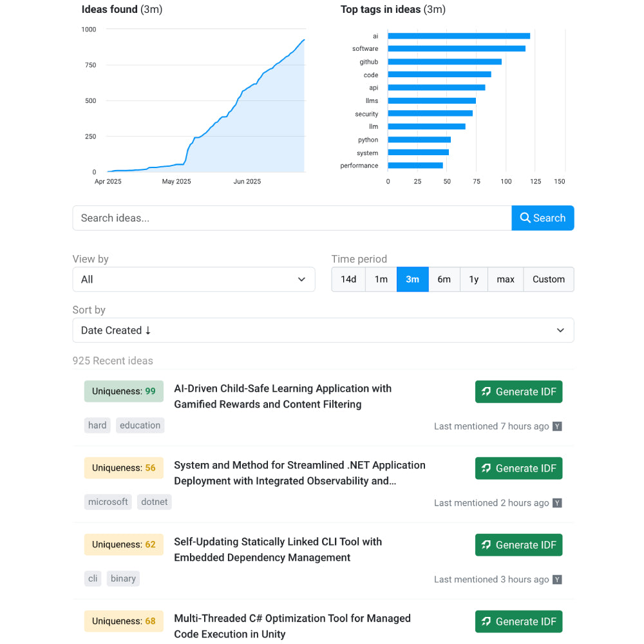Expand the "Sort by" Date Created dropdown
Screen dimensions: 644x644
(x=323, y=330)
